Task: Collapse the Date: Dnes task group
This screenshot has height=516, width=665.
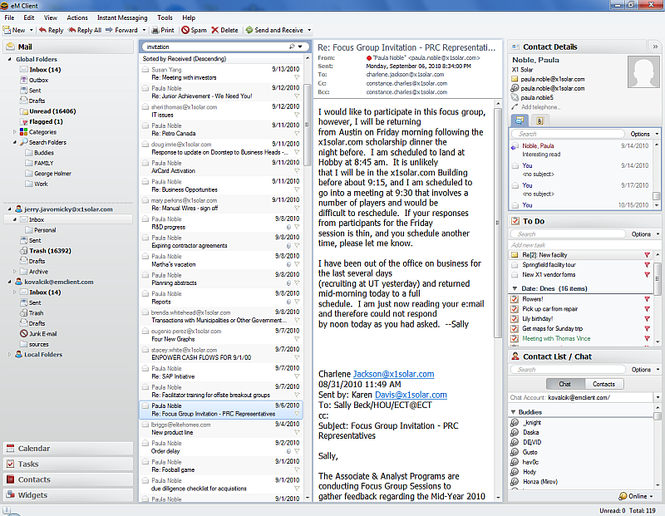Action: (x=514, y=288)
